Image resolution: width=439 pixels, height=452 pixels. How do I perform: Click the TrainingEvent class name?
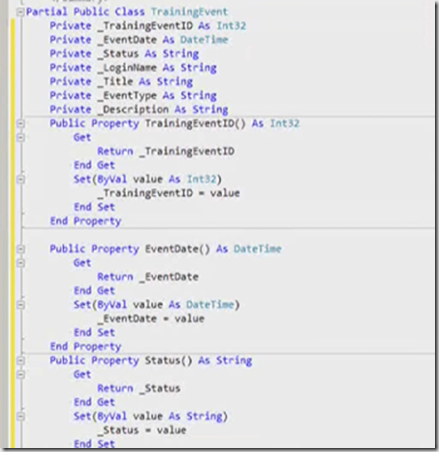click(x=189, y=12)
